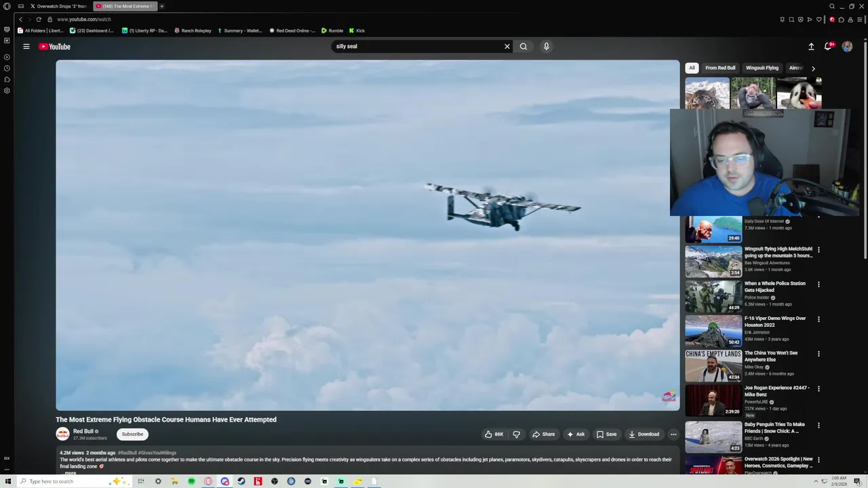The width and height of the screenshot is (868, 488).
Task: Open Windows Start menu
Action: (7, 481)
